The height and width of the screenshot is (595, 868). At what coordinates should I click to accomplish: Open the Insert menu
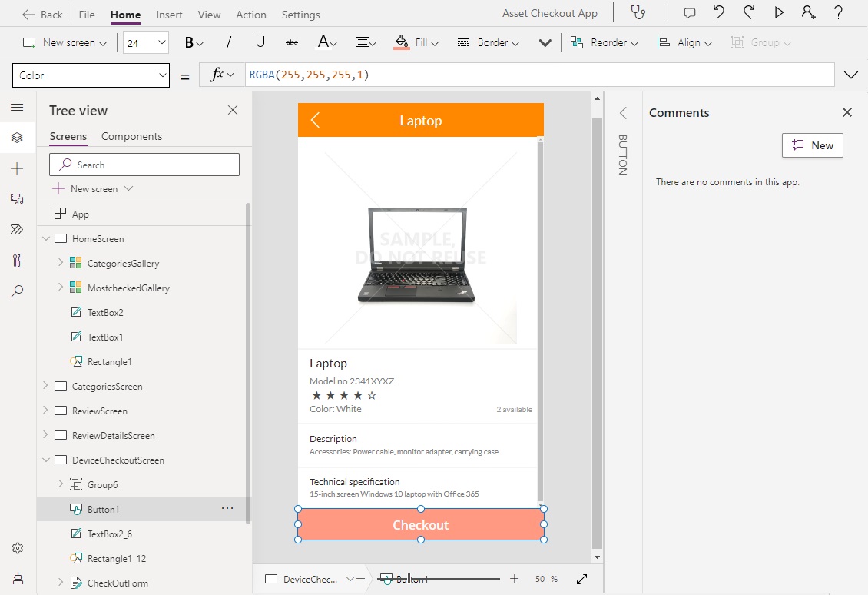click(169, 14)
